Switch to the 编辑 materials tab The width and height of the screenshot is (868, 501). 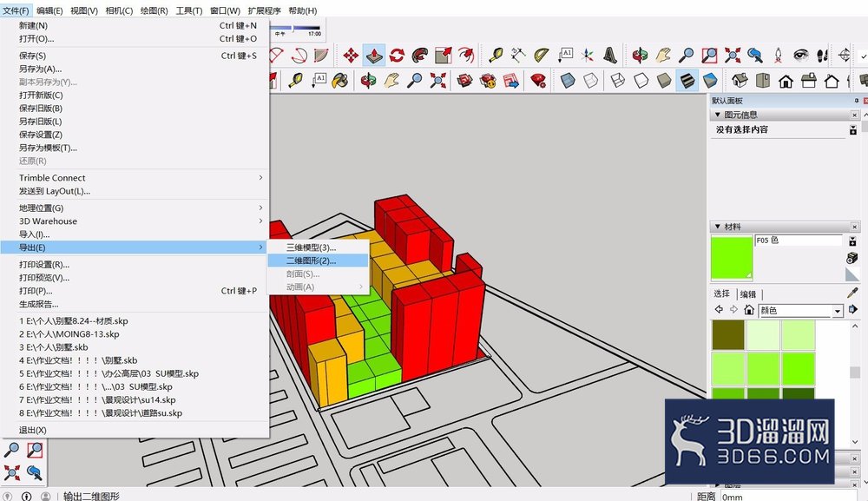(x=748, y=294)
